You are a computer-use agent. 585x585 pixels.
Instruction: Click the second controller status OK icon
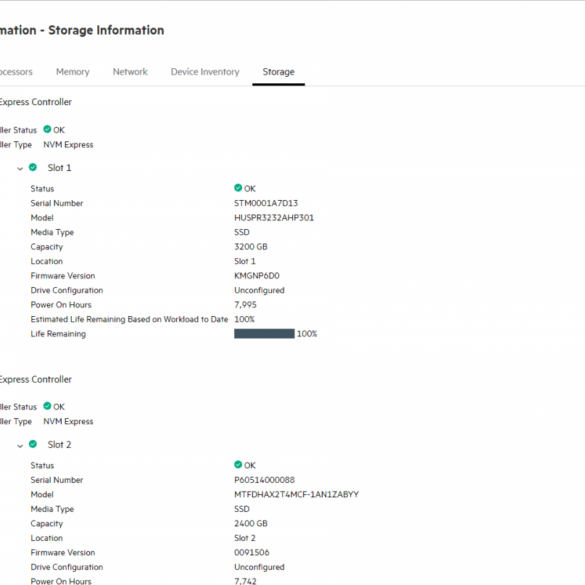[47, 406]
